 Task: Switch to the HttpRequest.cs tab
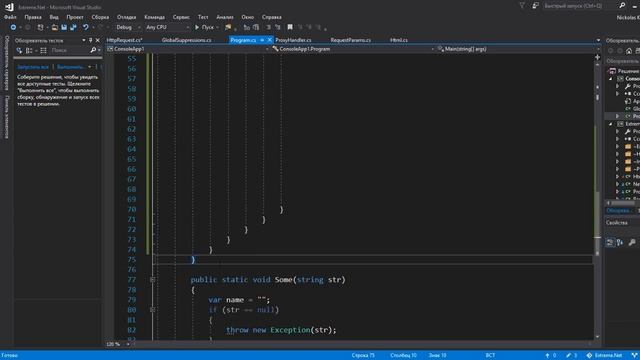(x=124, y=40)
